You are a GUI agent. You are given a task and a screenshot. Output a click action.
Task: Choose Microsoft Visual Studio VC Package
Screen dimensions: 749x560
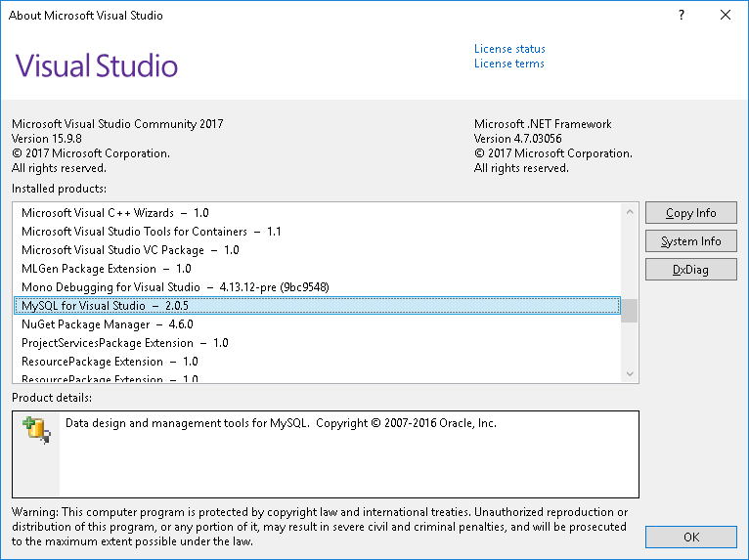[130, 250]
